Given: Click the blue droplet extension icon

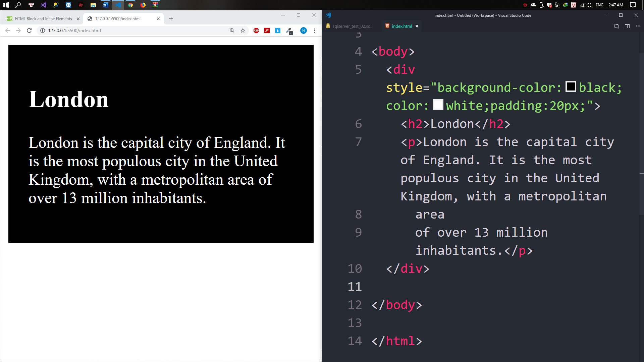Looking at the screenshot, I should point(278,31).
